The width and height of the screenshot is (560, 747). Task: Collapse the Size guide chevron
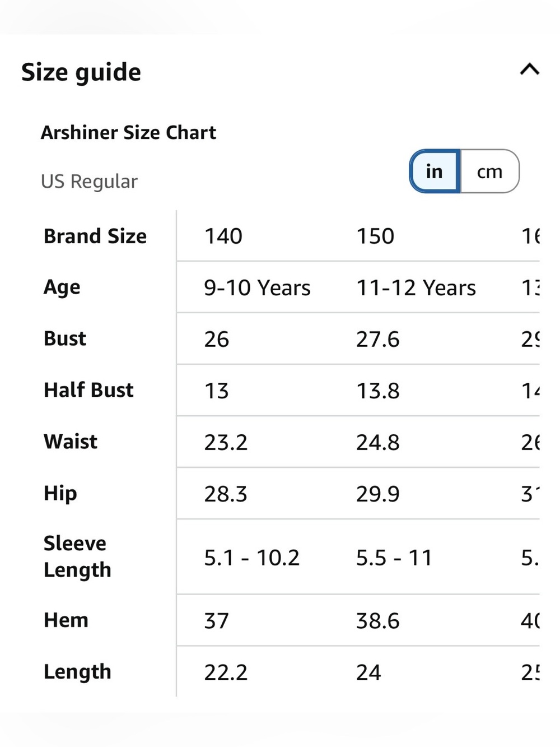pos(529,69)
